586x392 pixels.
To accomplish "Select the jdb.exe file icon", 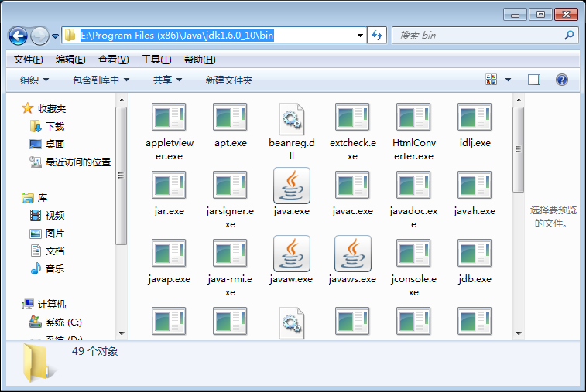I will tap(475, 254).
